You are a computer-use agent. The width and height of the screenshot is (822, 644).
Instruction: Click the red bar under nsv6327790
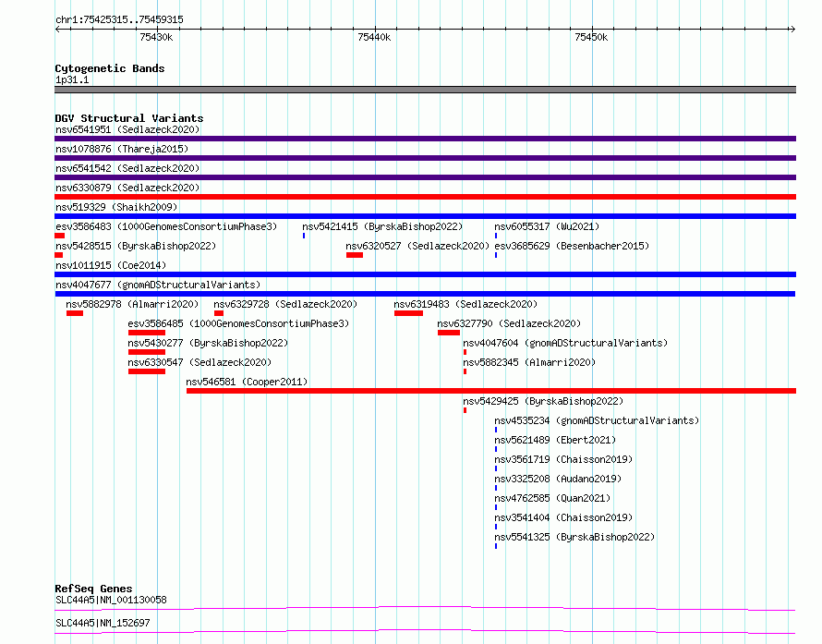pyautogui.click(x=449, y=333)
